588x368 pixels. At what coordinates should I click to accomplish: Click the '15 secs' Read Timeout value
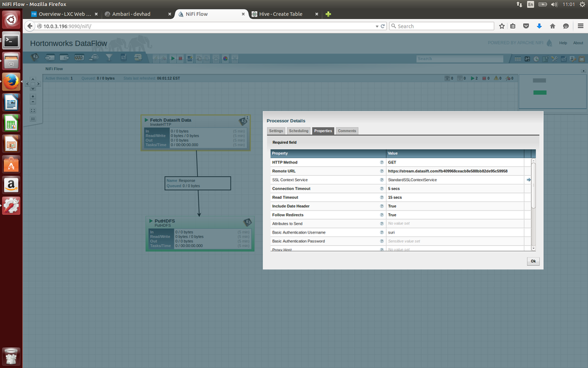pos(395,197)
